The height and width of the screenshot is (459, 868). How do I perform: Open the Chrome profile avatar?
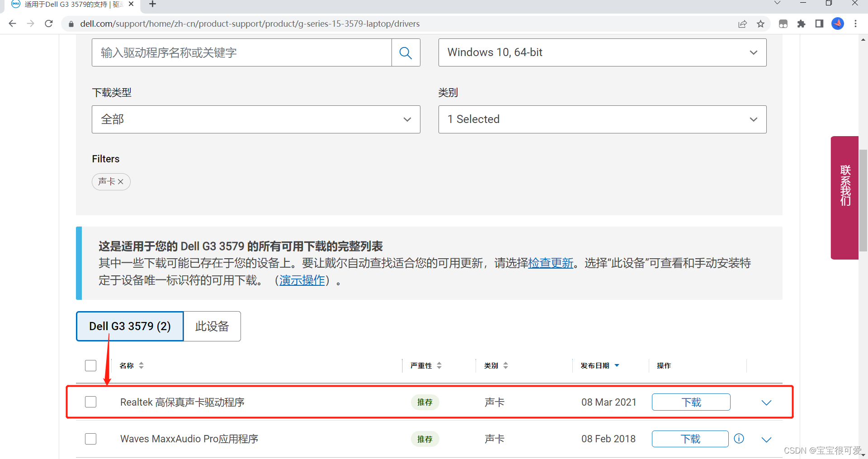point(838,24)
